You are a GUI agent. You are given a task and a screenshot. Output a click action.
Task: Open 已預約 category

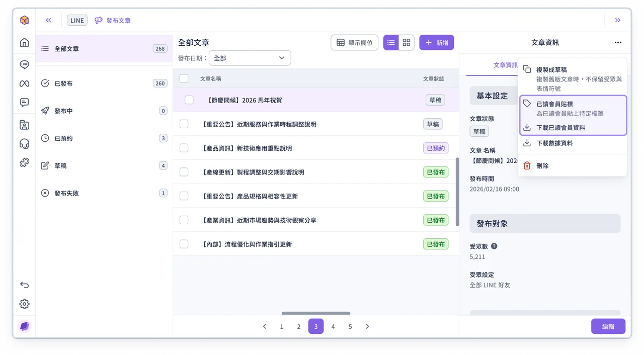pos(104,138)
